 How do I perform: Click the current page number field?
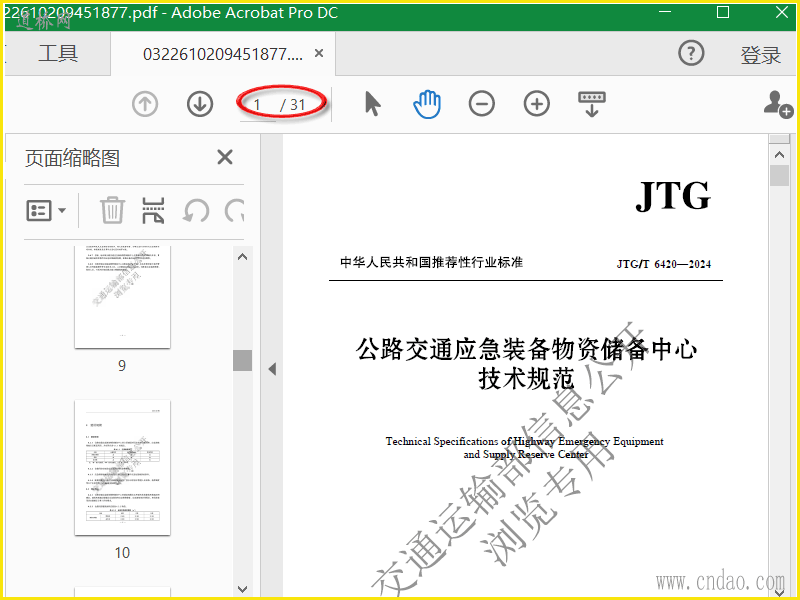[258, 105]
